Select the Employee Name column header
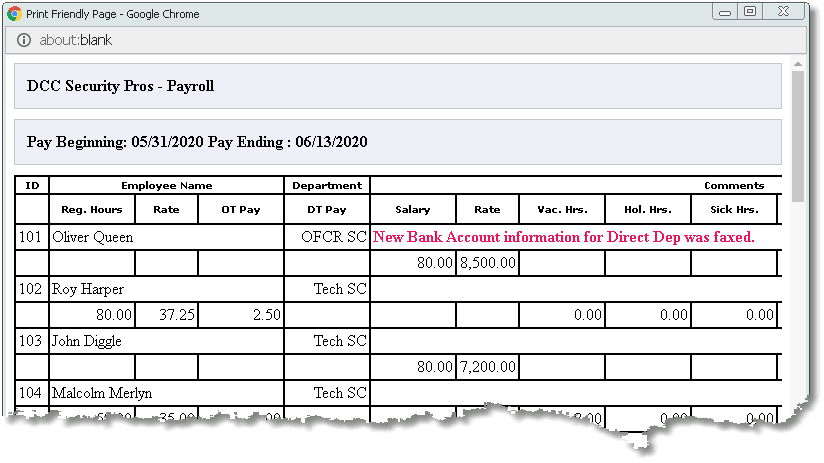824x463 pixels. click(x=167, y=186)
